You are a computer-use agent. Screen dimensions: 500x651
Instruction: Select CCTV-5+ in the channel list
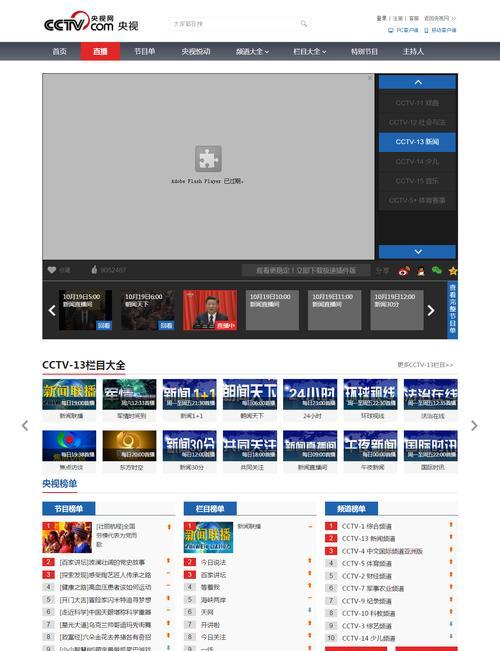coord(417,201)
